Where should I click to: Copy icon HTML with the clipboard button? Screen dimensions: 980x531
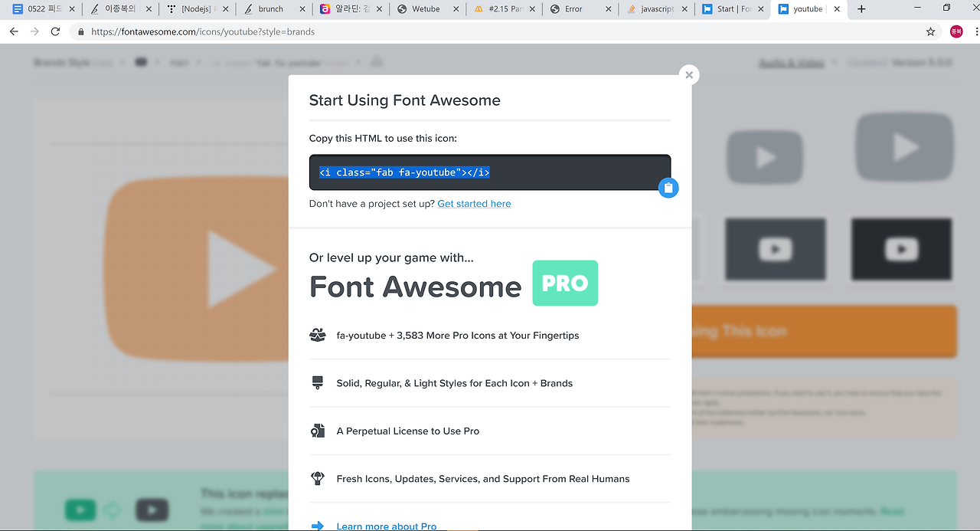tap(668, 188)
